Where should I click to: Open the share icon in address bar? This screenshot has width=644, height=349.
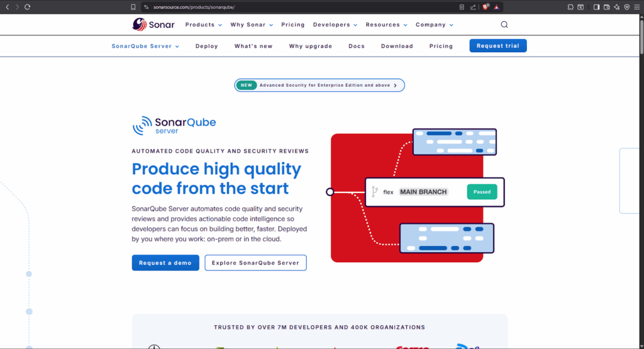[x=473, y=7]
